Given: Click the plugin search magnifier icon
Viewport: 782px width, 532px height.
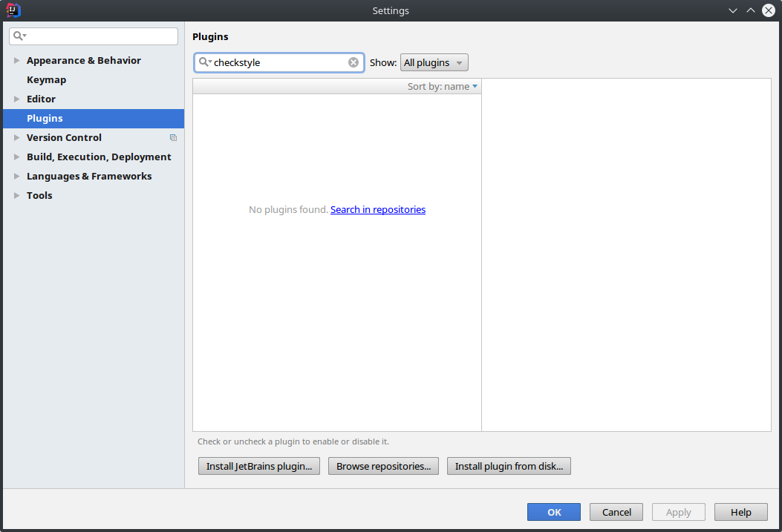Looking at the screenshot, I should [x=204, y=62].
